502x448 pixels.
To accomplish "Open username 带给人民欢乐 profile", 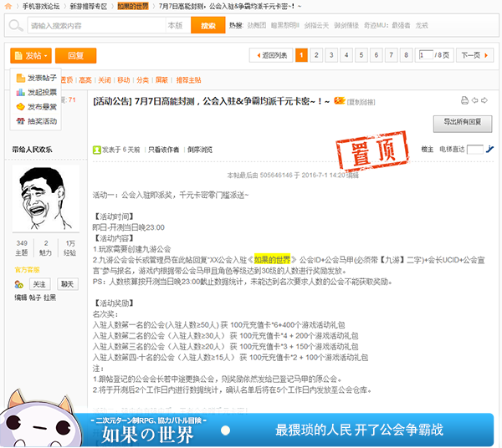I will tap(32, 150).
